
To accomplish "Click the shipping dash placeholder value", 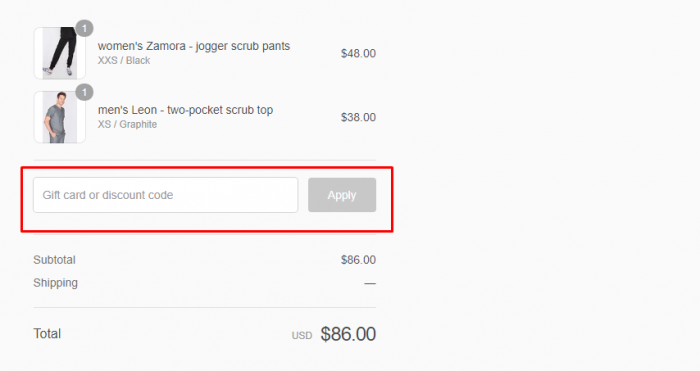I will point(370,283).
